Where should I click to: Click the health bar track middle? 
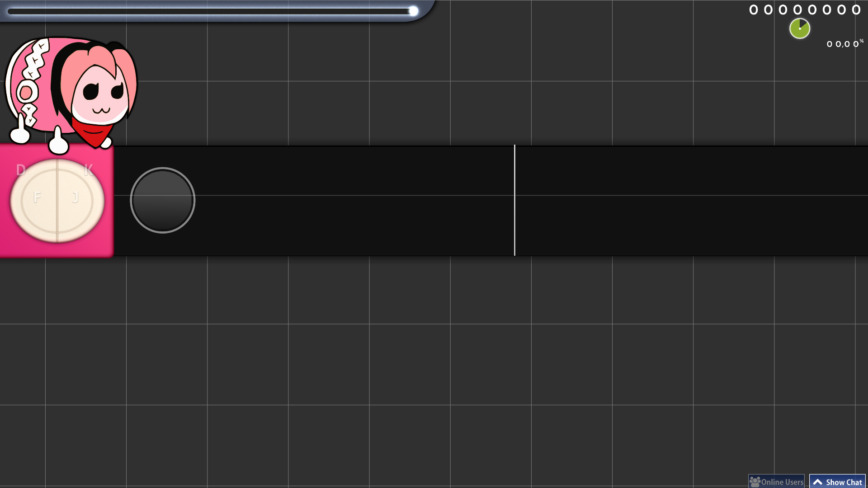210,11
